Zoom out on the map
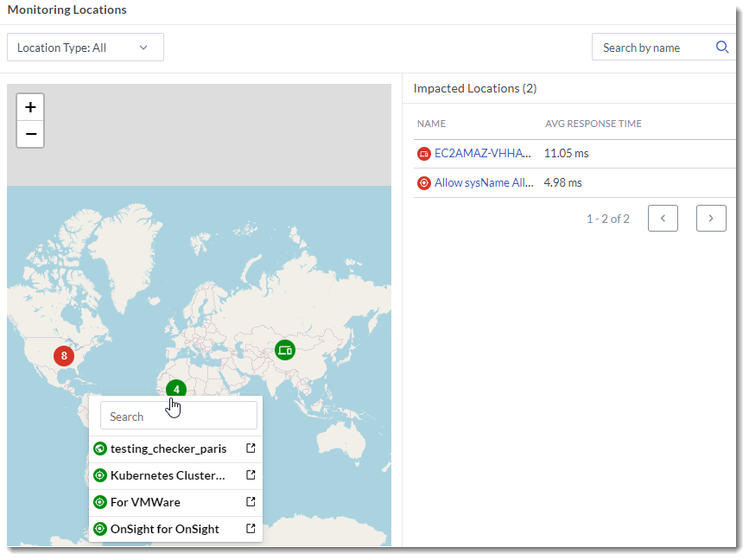 pos(30,134)
